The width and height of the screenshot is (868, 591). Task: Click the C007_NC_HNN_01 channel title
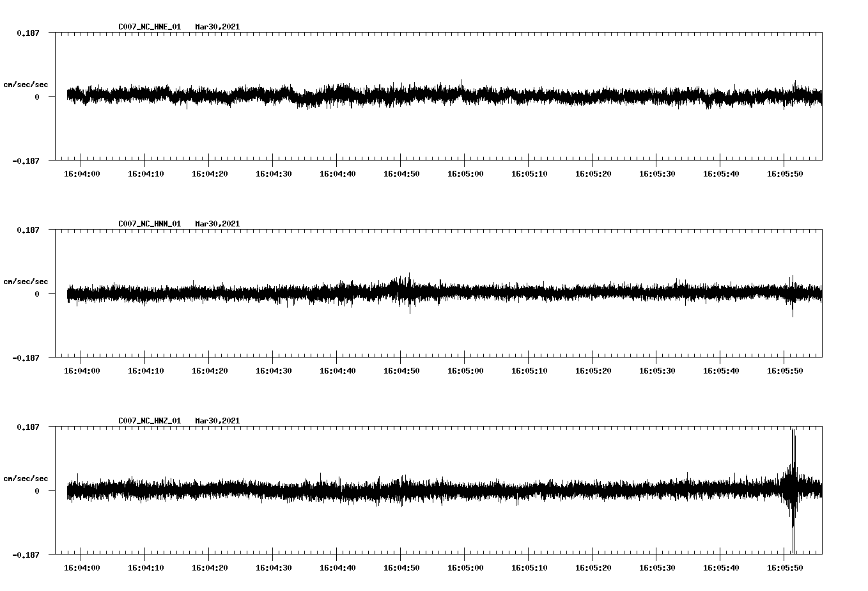point(149,223)
